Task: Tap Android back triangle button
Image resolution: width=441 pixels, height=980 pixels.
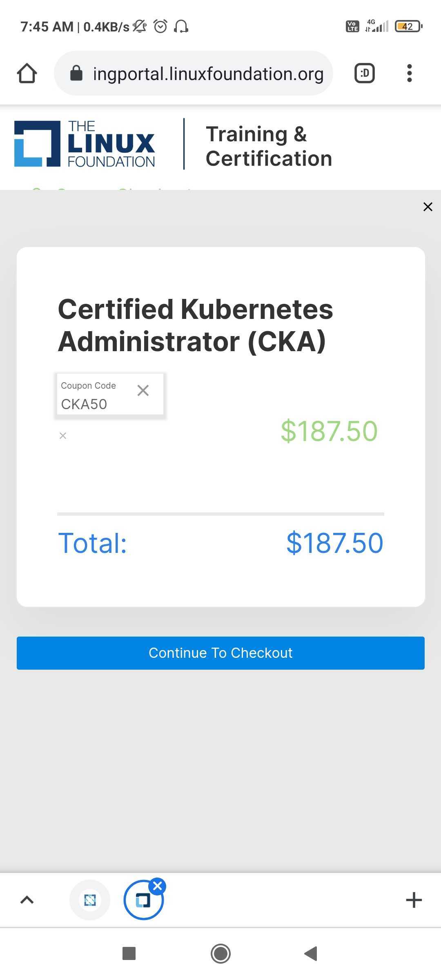Action: pos(311,953)
